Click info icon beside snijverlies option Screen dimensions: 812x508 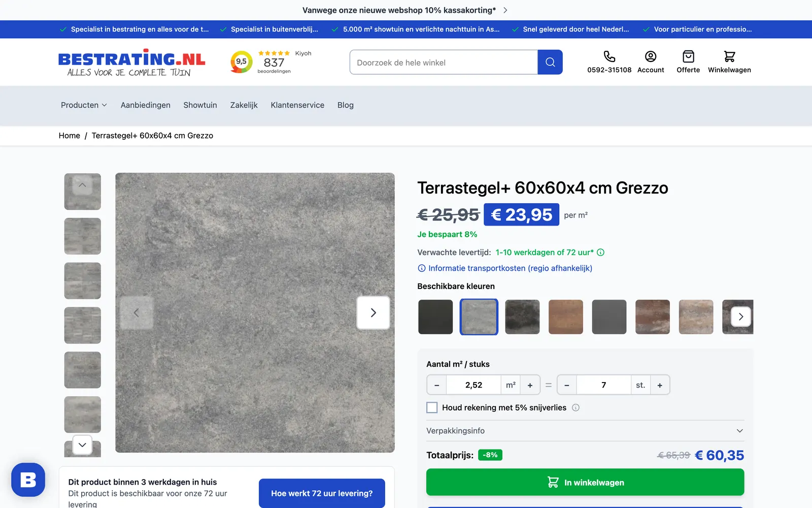576,407
